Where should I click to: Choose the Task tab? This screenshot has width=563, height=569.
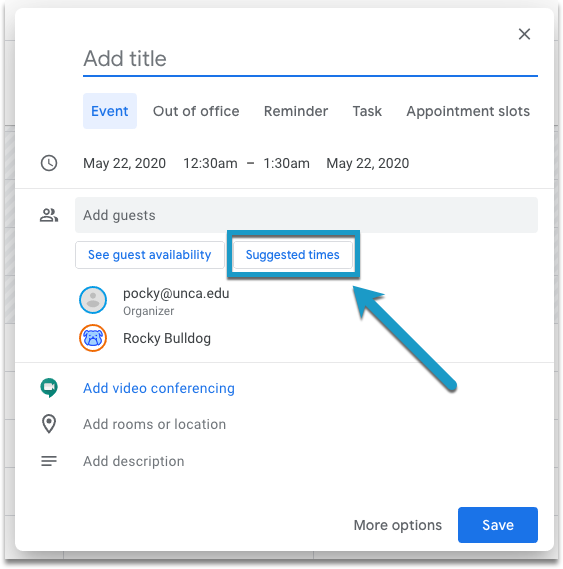(367, 111)
